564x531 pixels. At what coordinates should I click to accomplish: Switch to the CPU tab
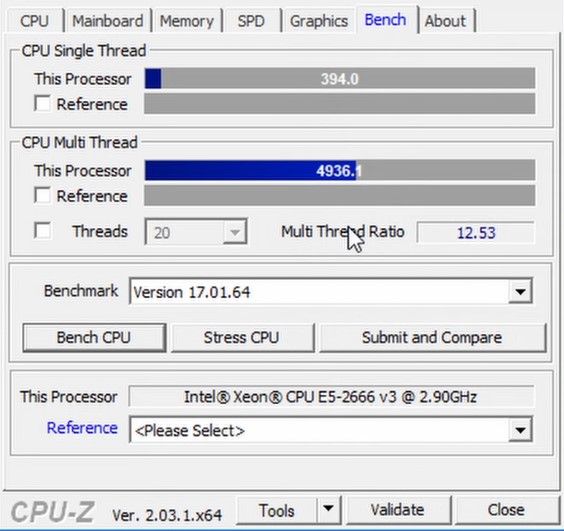click(x=35, y=21)
